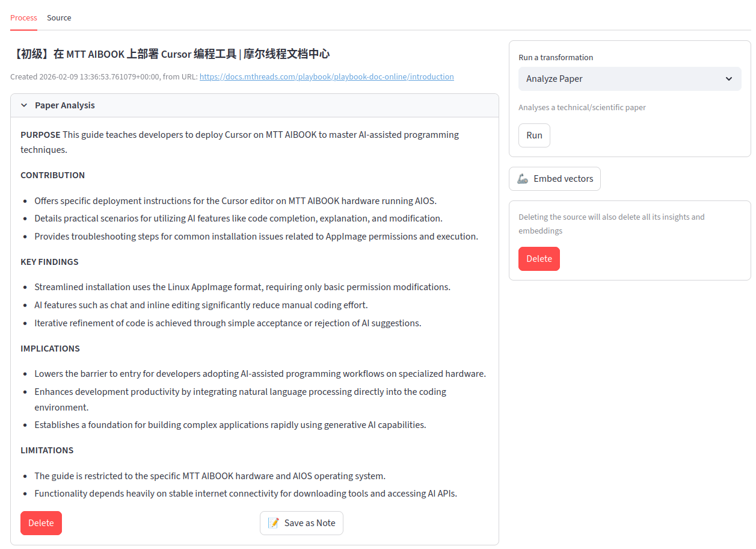Click the Paper Analysis header label
Viewport: 756px width, 549px height.
(65, 105)
